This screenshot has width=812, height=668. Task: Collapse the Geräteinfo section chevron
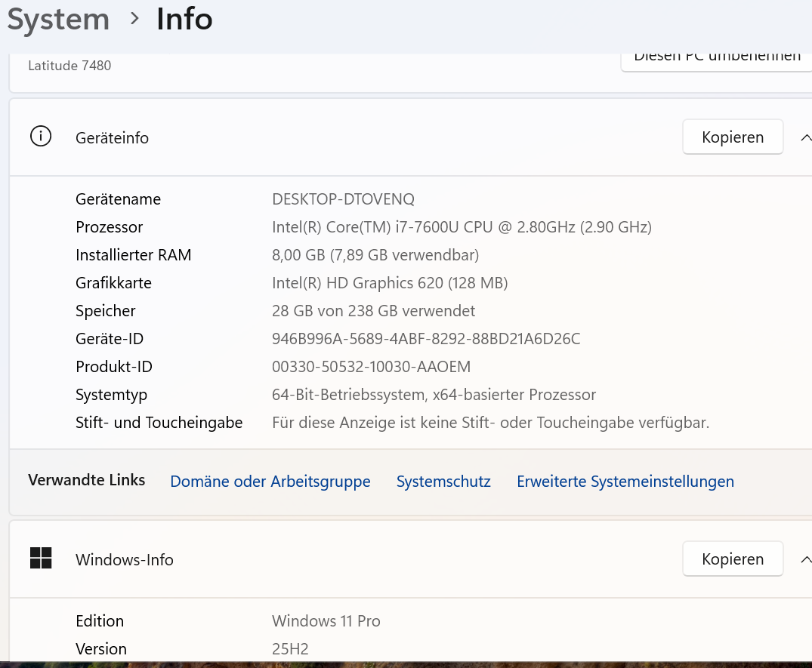coord(806,137)
